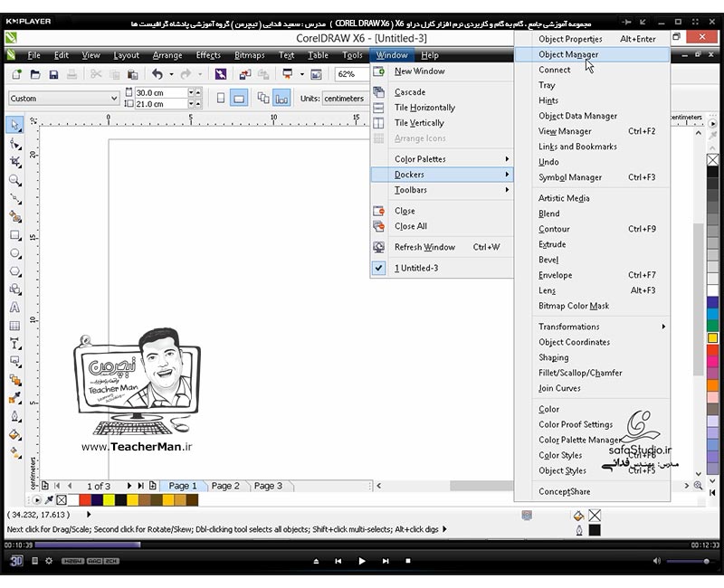Set portrait page orientation
Viewport: 724px width, 588px height.
(221, 98)
